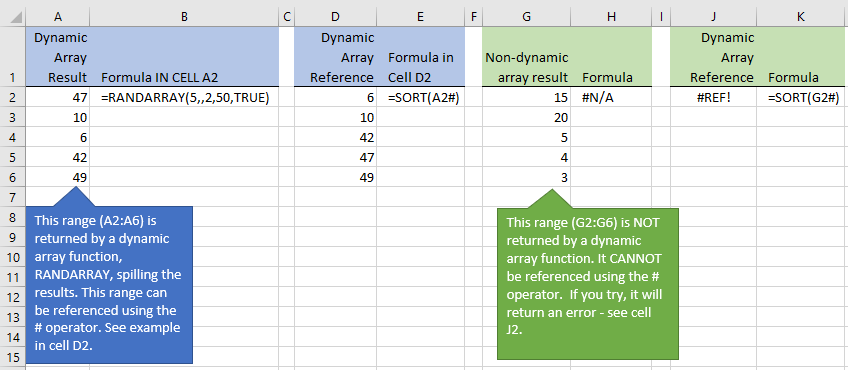The width and height of the screenshot is (848, 370).
Task: Select row 6 header
Action: click(x=13, y=177)
